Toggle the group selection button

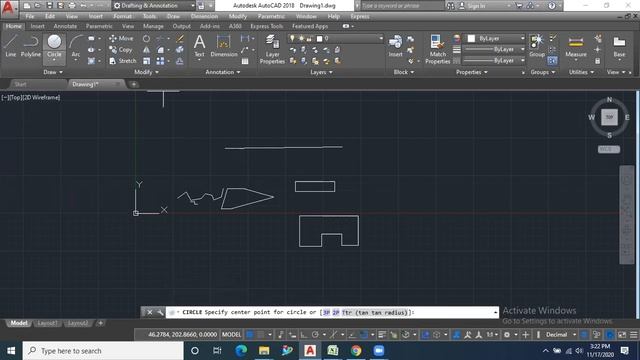552,61
